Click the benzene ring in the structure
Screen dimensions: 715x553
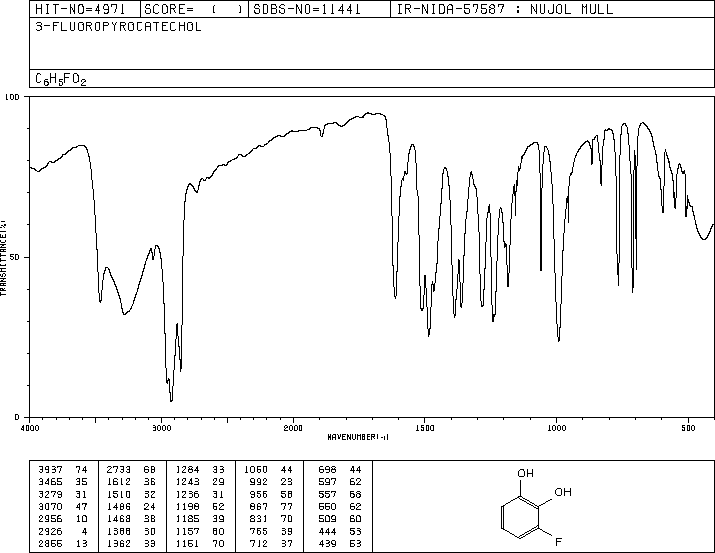coord(520,517)
